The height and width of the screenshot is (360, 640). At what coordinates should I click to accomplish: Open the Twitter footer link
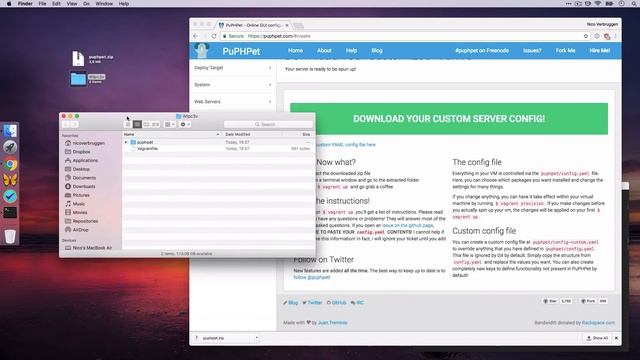(x=312, y=303)
